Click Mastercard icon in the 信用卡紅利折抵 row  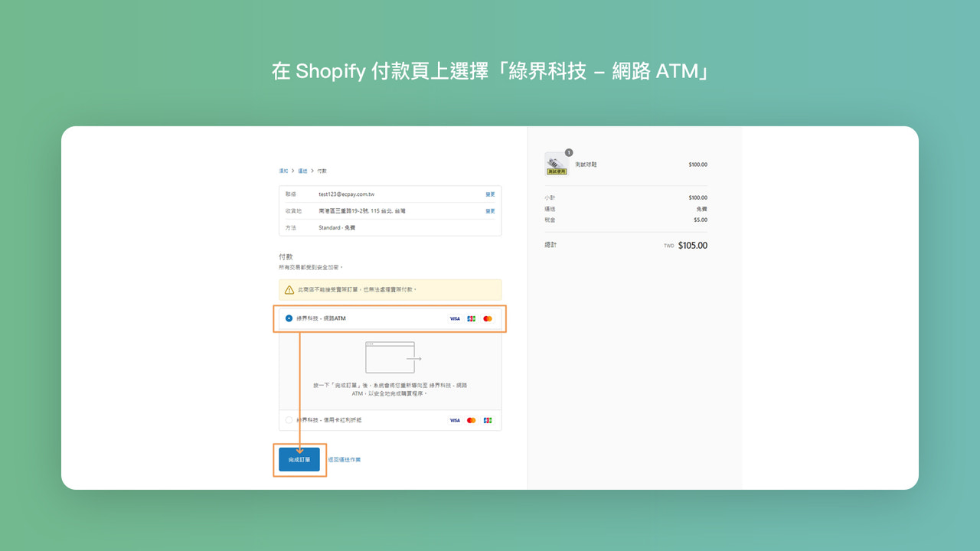click(471, 420)
